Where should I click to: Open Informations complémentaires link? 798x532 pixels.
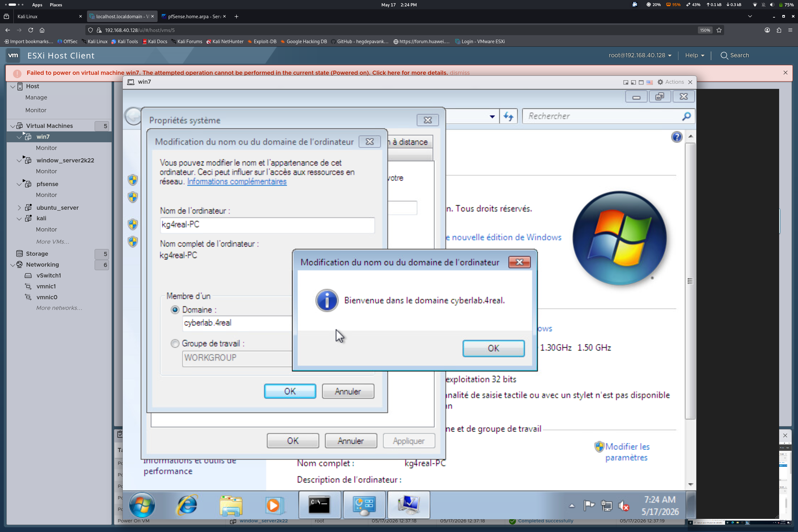[x=237, y=182]
